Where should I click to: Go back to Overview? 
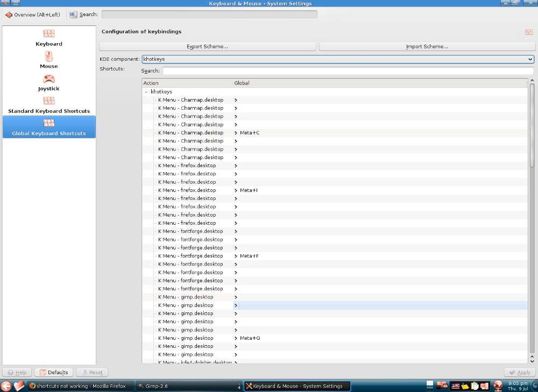tap(32, 15)
